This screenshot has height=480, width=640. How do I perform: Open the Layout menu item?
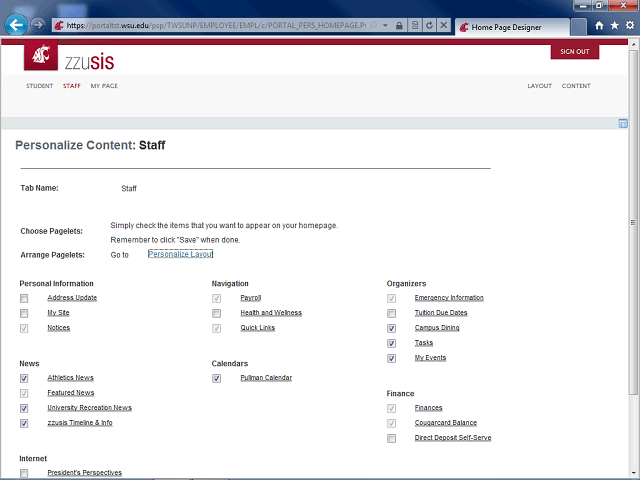[539, 86]
